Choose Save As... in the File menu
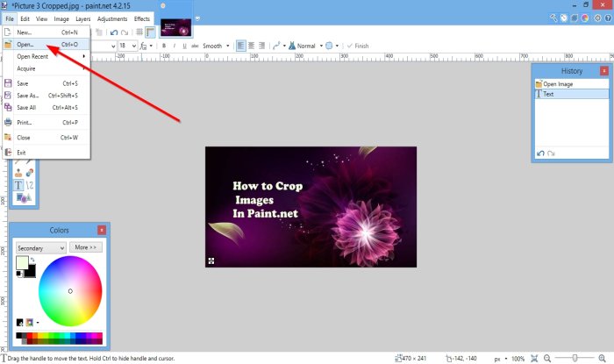 (29, 95)
